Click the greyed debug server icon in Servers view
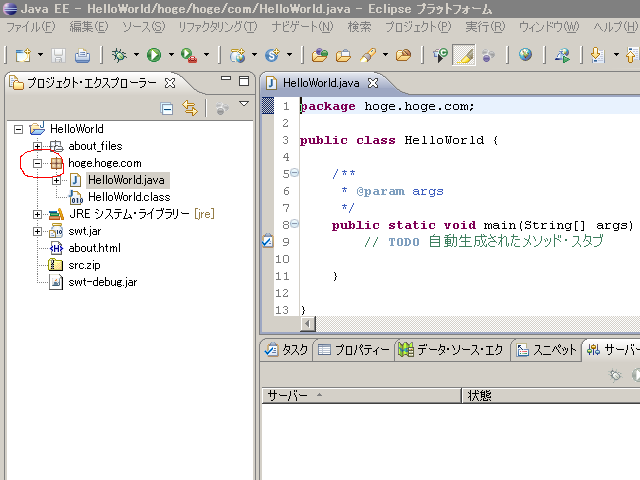The height and width of the screenshot is (480, 640). tap(615, 375)
